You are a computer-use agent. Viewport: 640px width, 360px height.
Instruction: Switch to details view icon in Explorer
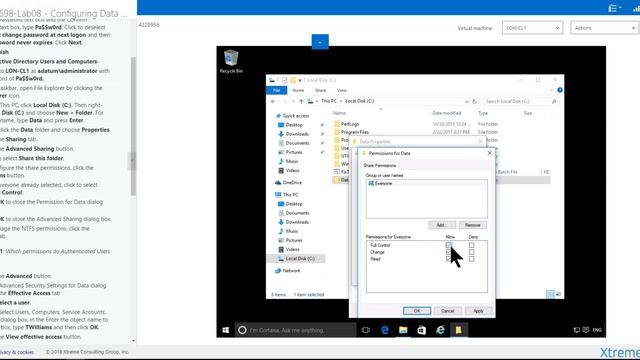pos(550,294)
